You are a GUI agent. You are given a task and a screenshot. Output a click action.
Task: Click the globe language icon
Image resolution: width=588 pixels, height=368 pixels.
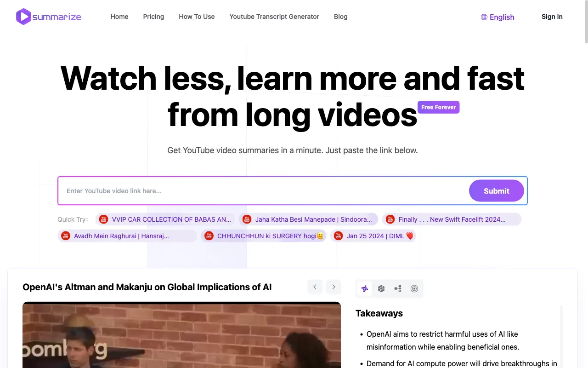click(484, 17)
